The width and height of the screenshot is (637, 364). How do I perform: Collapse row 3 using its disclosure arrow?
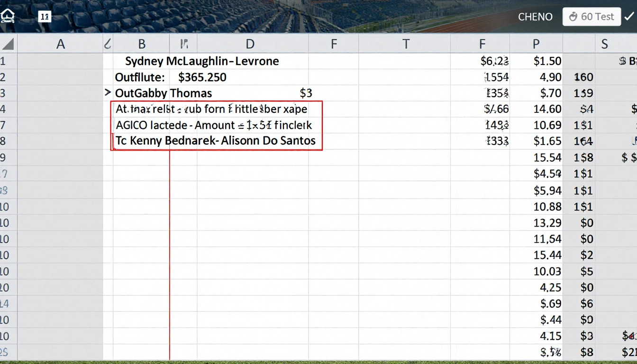click(108, 93)
